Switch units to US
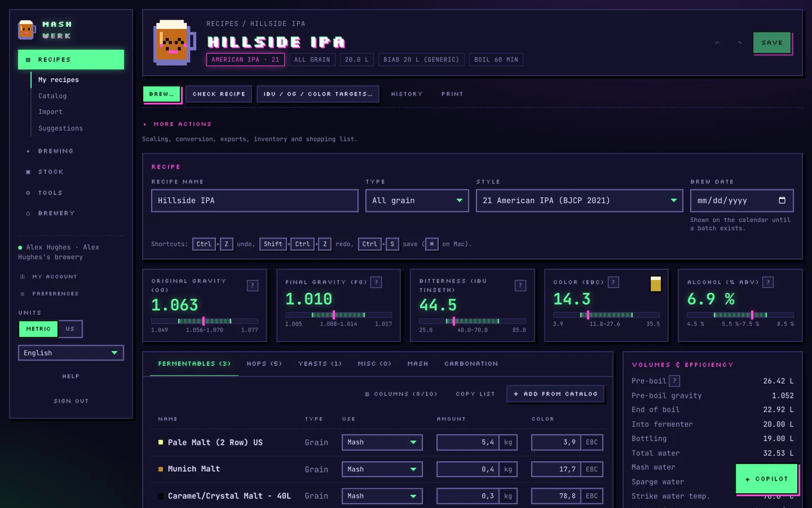Screen dimensions: 812x508 [x=70, y=329]
